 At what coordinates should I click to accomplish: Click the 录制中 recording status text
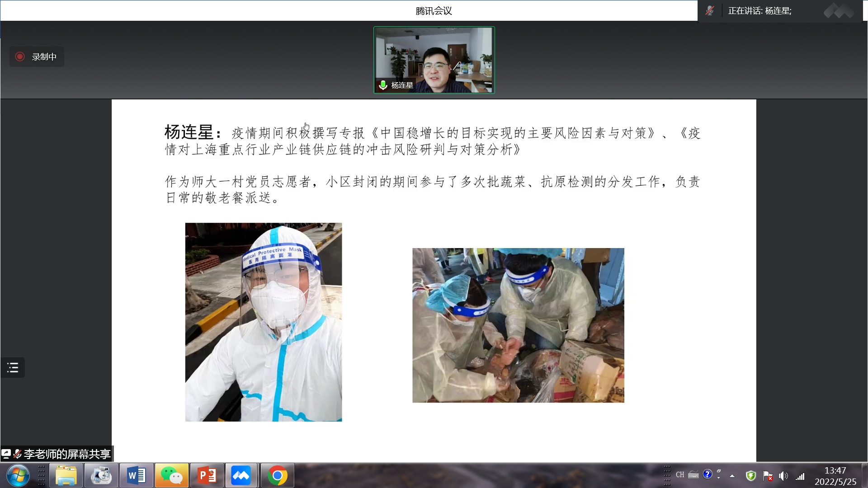(44, 56)
